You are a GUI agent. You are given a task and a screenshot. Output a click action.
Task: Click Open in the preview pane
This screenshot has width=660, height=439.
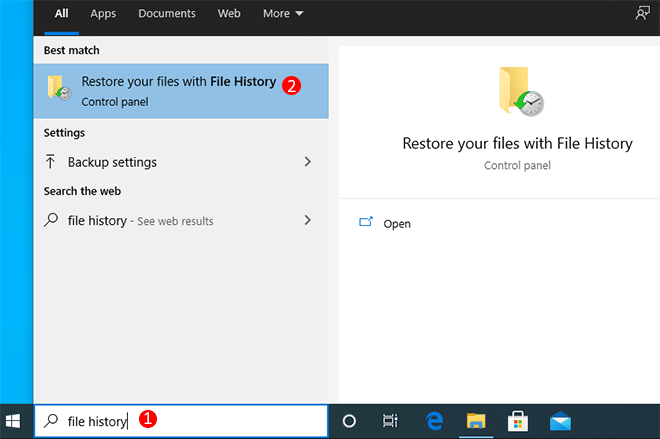click(397, 223)
